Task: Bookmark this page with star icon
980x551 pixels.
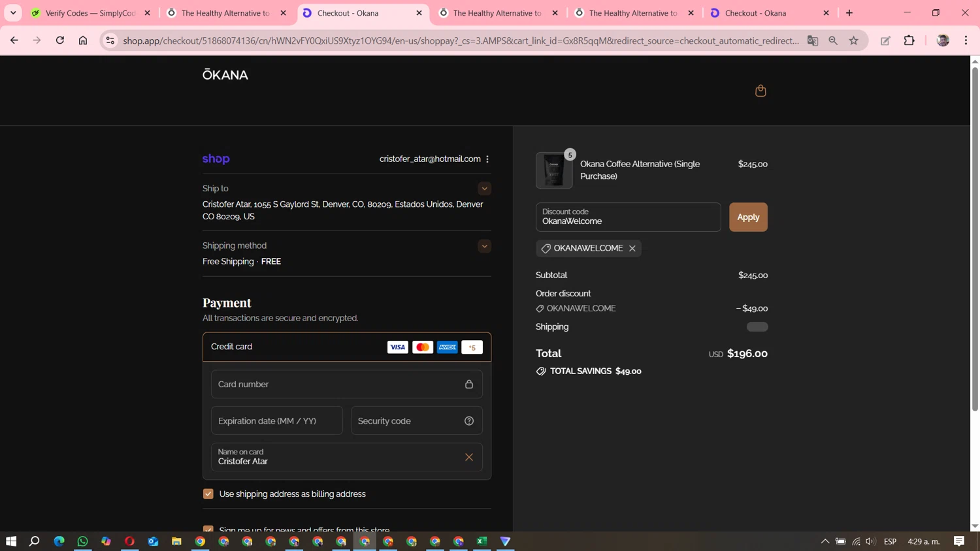Action: click(x=854, y=40)
